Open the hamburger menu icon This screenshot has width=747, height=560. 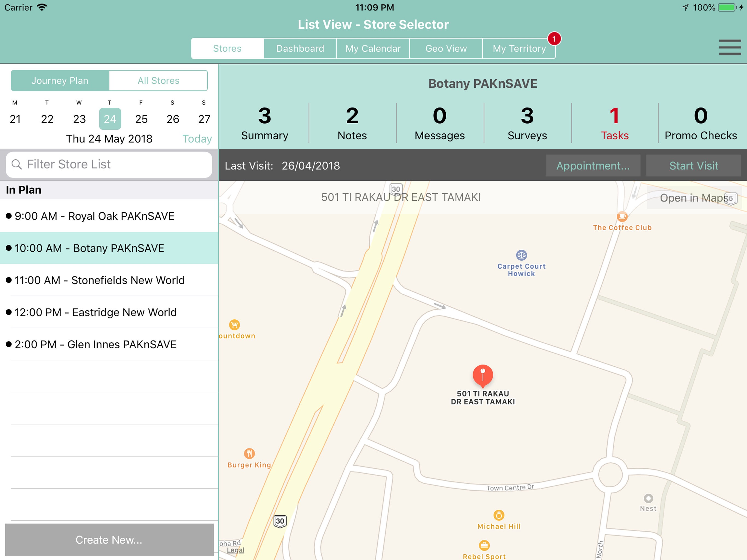click(x=730, y=47)
